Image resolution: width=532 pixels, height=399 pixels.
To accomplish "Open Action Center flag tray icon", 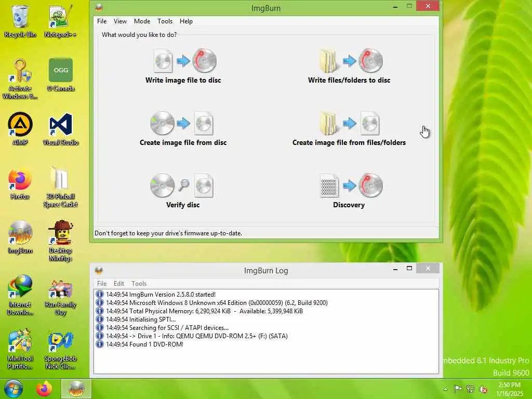I will [x=458, y=389].
